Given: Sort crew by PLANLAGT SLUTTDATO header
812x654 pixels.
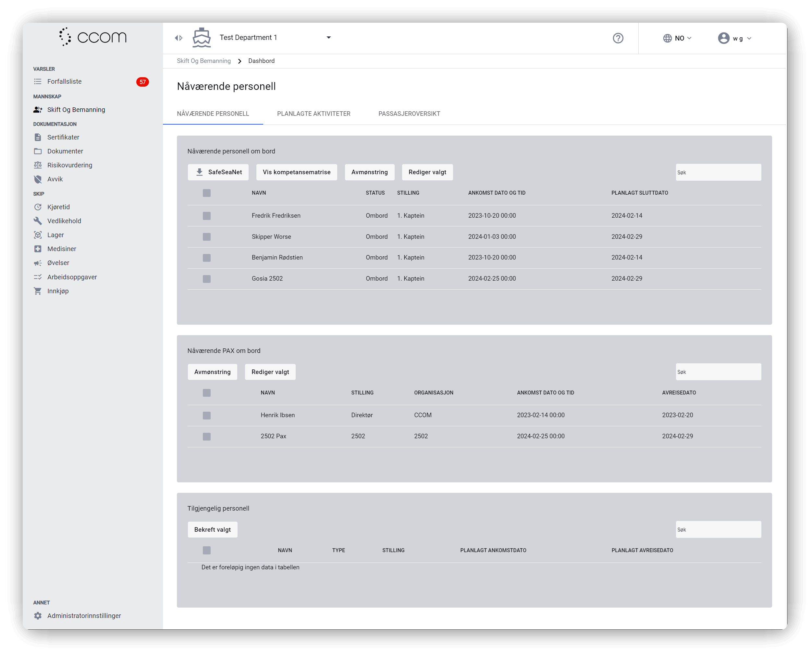Looking at the screenshot, I should 639,193.
